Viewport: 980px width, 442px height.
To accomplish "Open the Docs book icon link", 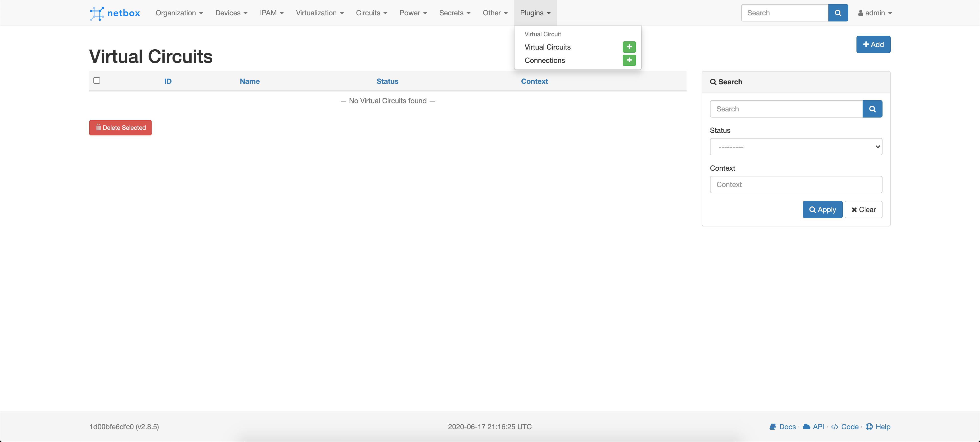I will (x=773, y=426).
